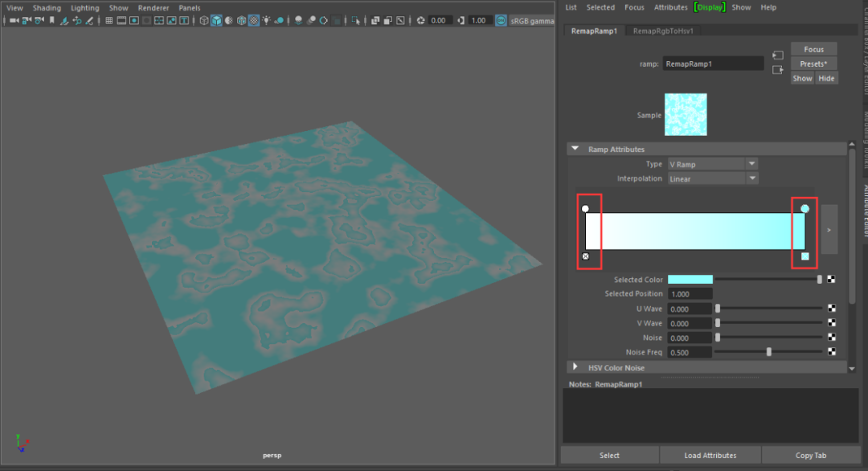Toggle the View Transform ON icon
The image size is (868, 471).
tap(501, 20)
